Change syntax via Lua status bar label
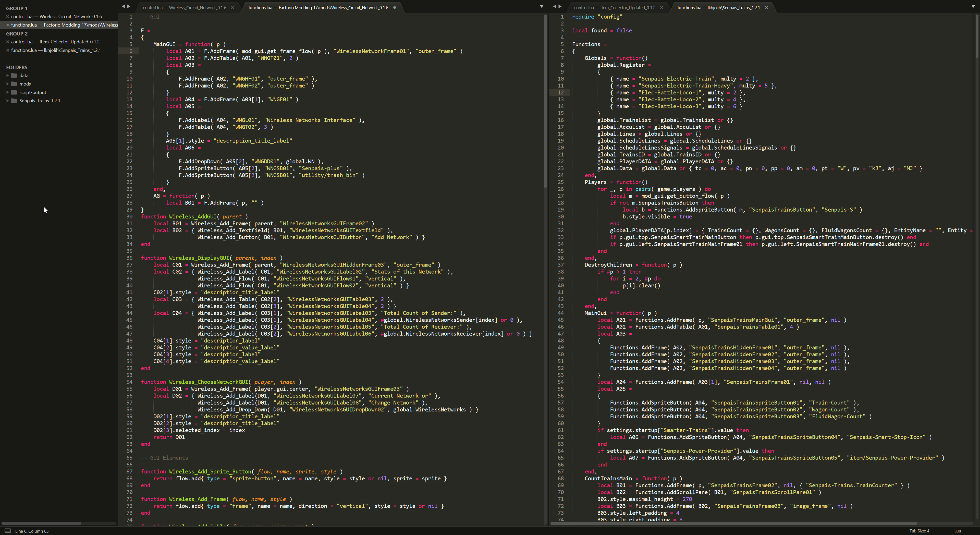The height and width of the screenshot is (535, 980). 958,531
